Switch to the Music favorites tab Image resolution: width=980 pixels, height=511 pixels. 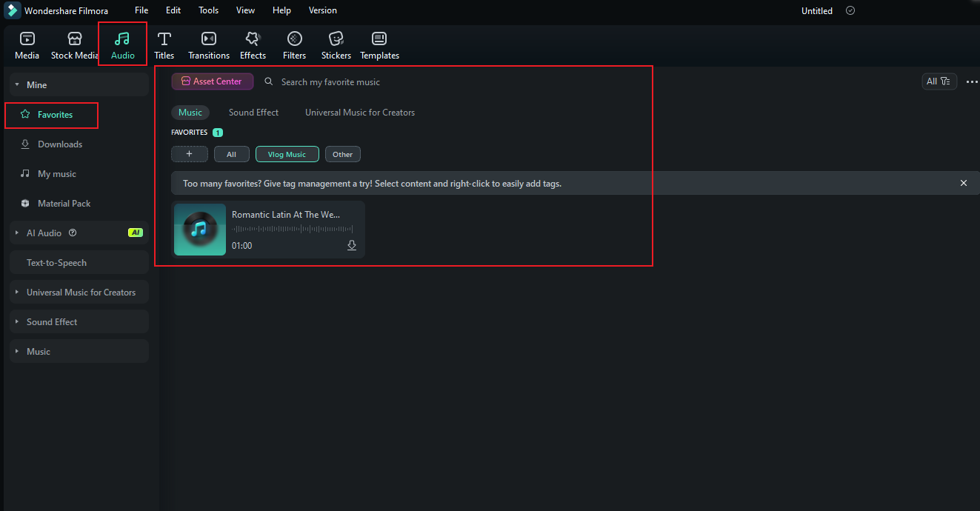[190, 113]
